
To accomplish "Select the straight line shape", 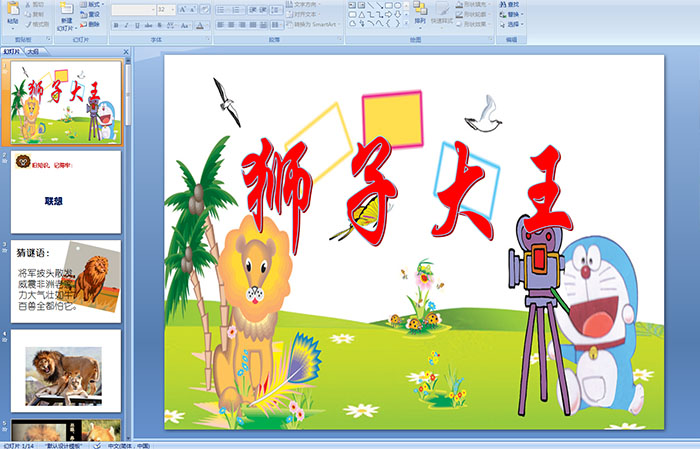I will (371, 5).
